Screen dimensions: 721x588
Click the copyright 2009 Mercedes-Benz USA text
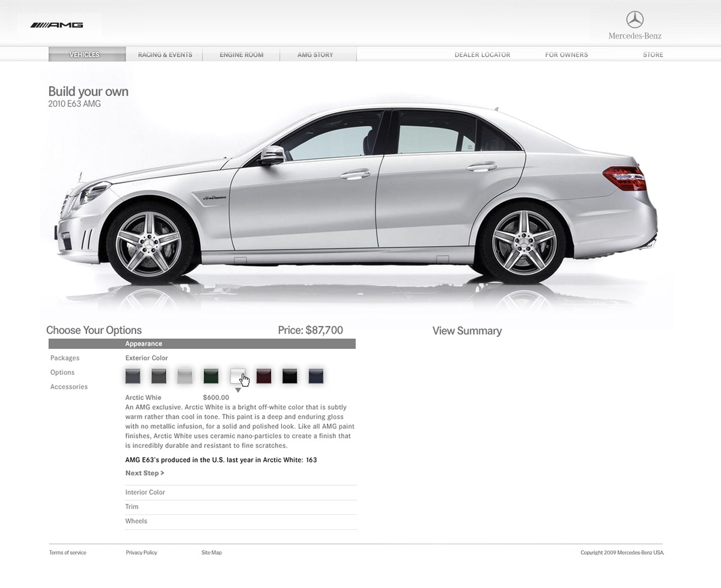622,553
